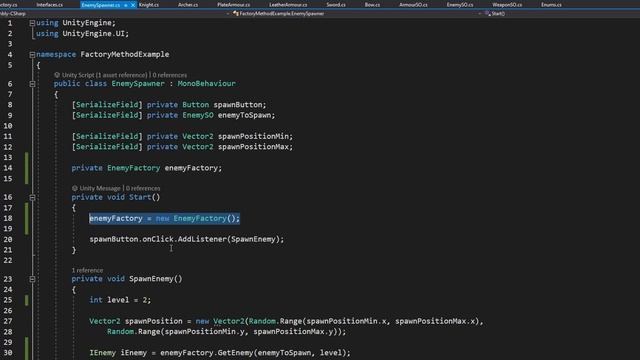Switch to the Interfaces.cs tab
640x360 pixels.
tap(50, 5)
